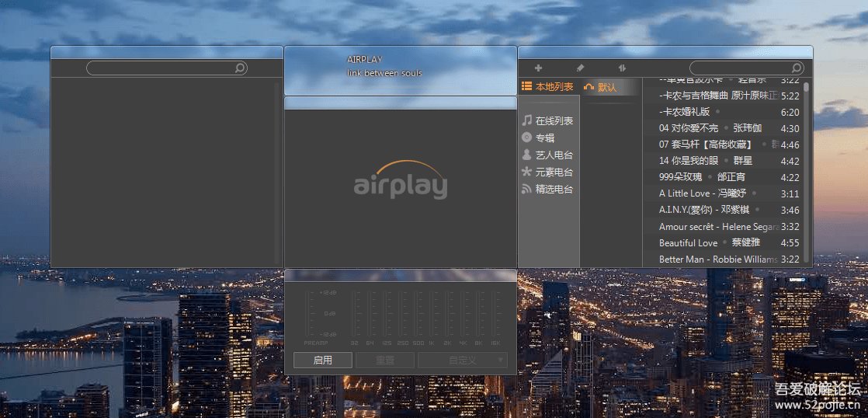The width and height of the screenshot is (868, 418).
Task: Click the plus icon to add songs
Action: coord(538,68)
